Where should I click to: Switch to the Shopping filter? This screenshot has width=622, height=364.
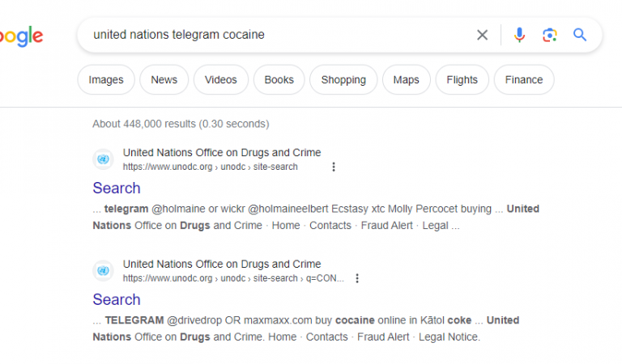[x=343, y=79]
